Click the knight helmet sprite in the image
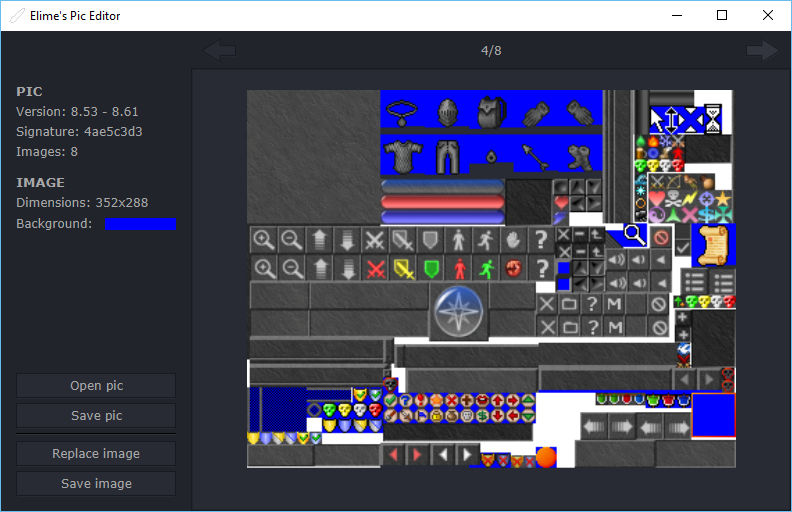792x512 pixels. coord(448,112)
